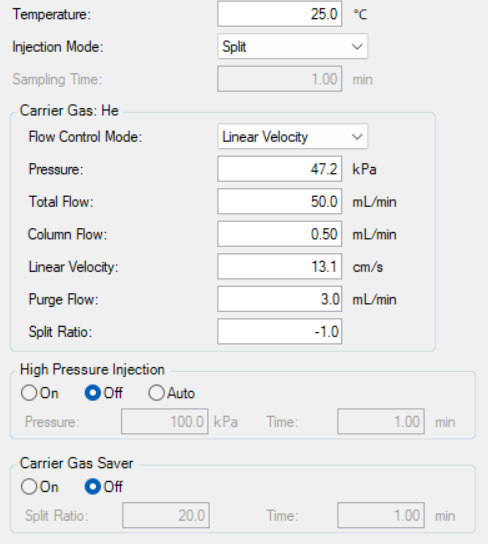Click the Temperature input field
488x544 pixels.
point(280,14)
